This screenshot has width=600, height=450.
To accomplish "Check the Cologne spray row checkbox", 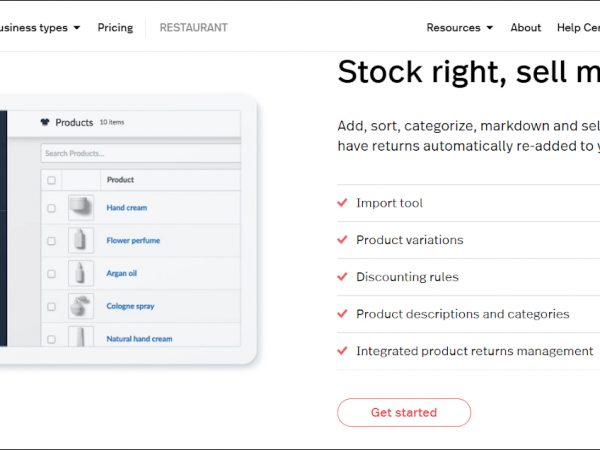I will pyautogui.click(x=52, y=306).
